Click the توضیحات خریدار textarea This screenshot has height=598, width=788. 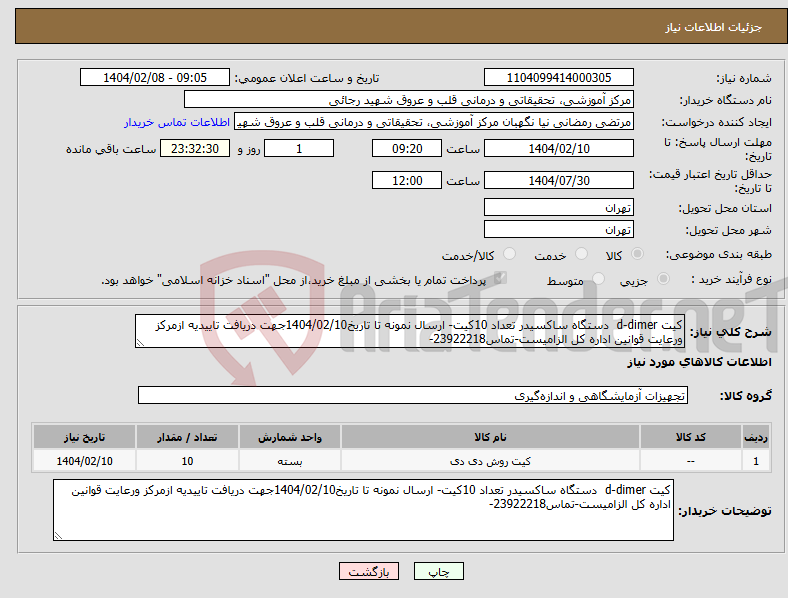pos(363,510)
